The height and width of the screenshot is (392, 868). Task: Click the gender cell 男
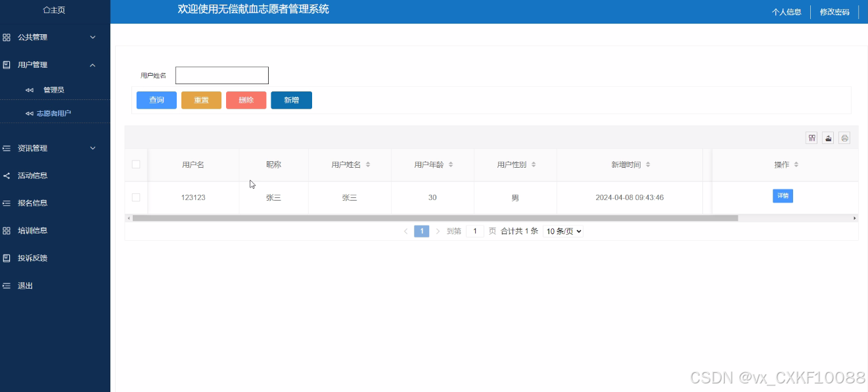tap(515, 198)
